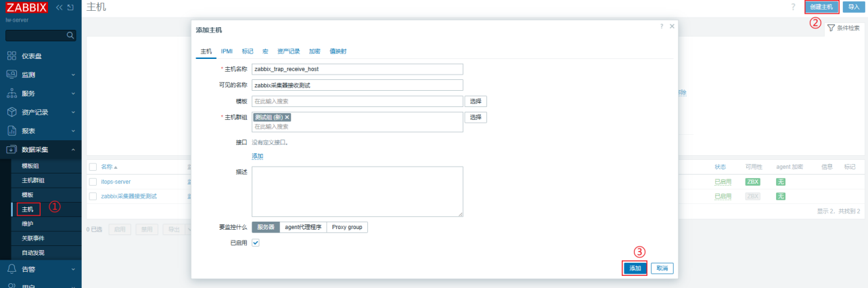868x288 pixels.
Task: Click the grey ZBX badge for zabbix采集器接受测试
Action: (x=753, y=196)
